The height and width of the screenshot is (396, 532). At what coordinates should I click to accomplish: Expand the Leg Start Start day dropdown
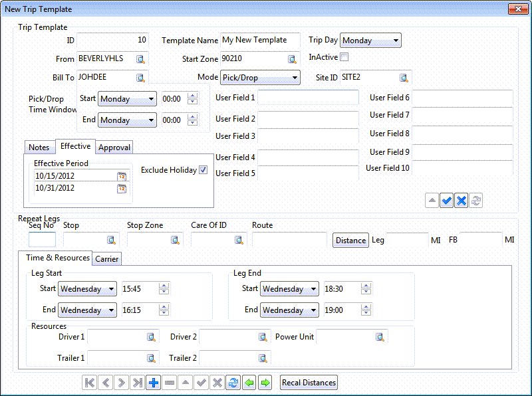click(110, 289)
